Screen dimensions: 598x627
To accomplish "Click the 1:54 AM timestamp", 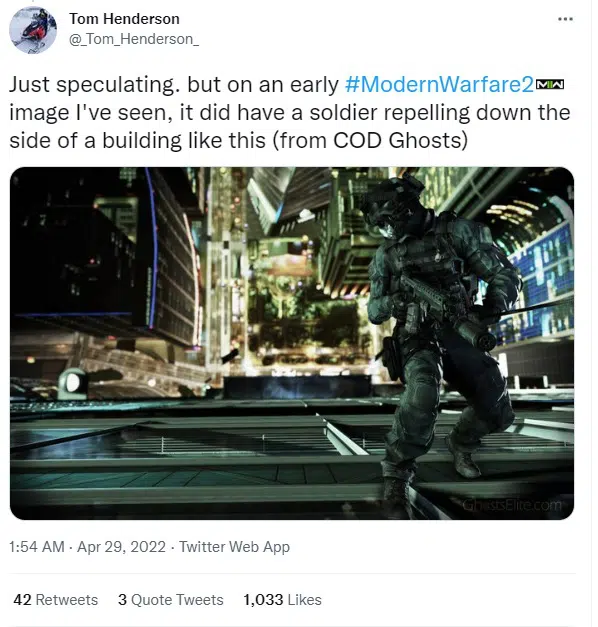I will coord(36,547).
